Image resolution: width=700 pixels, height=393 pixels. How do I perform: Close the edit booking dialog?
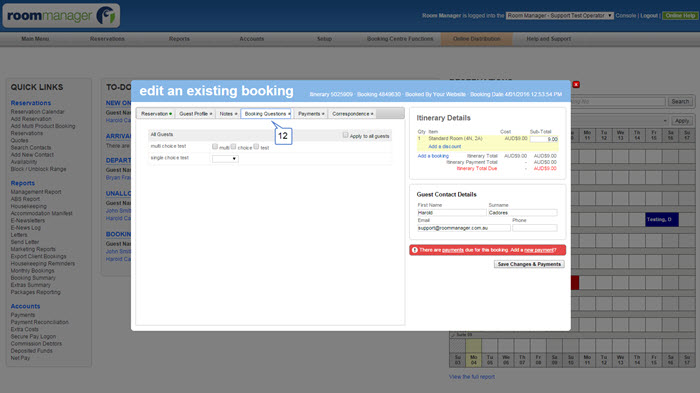pyautogui.click(x=576, y=84)
